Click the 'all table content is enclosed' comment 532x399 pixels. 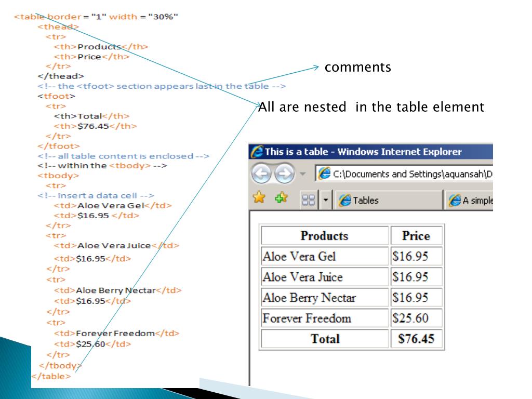[x=124, y=156]
